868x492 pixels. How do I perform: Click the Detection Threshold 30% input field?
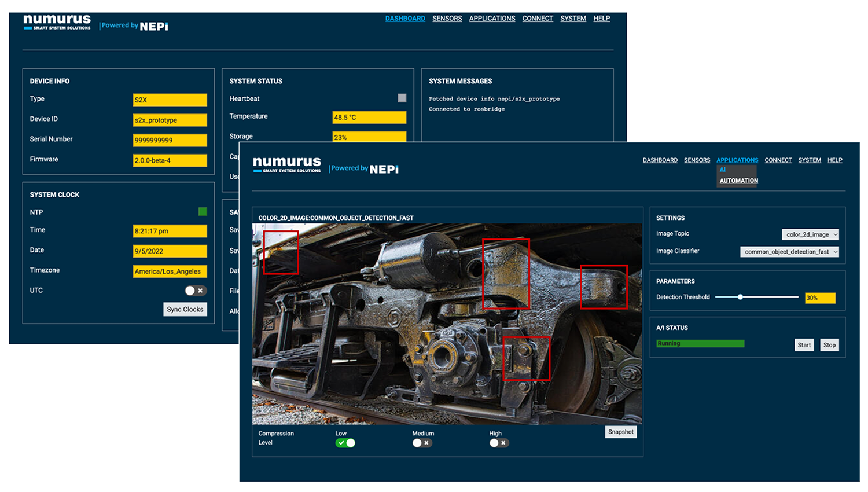[820, 298]
